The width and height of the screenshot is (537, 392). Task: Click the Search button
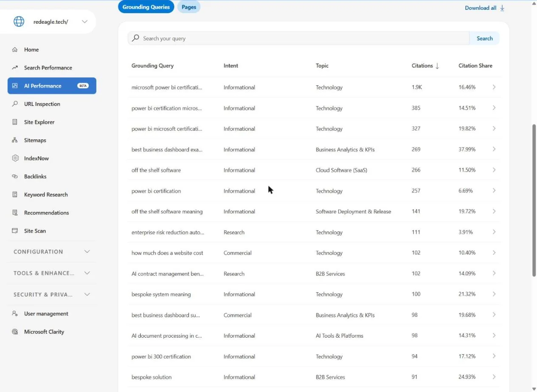(x=484, y=38)
